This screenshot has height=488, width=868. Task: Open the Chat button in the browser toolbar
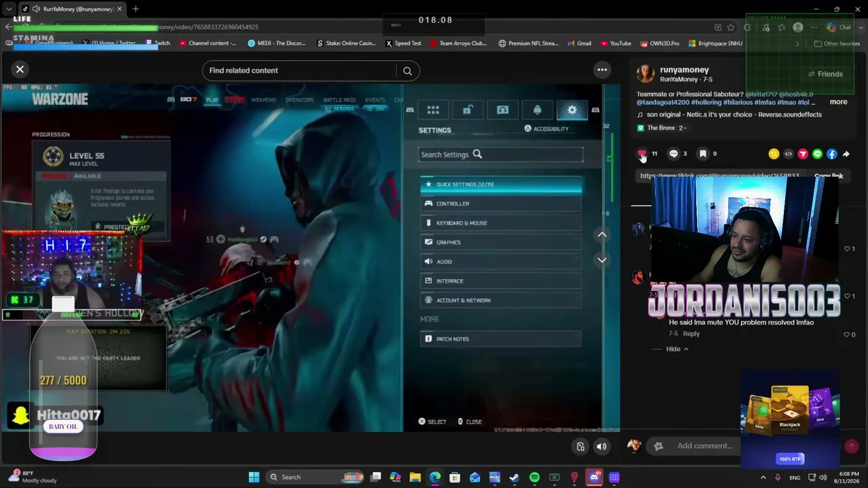[x=839, y=27]
